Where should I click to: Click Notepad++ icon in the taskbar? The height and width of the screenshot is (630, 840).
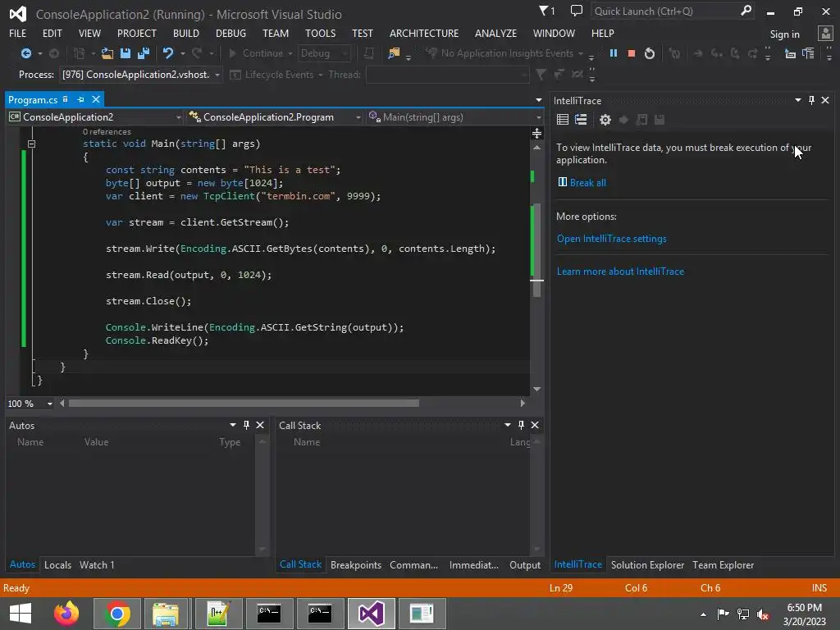[x=218, y=614]
